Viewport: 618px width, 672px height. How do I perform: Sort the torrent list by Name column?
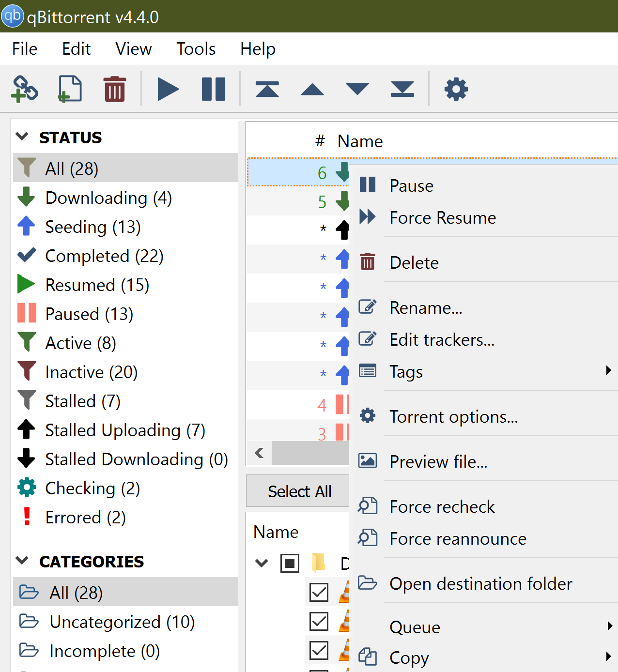360,141
